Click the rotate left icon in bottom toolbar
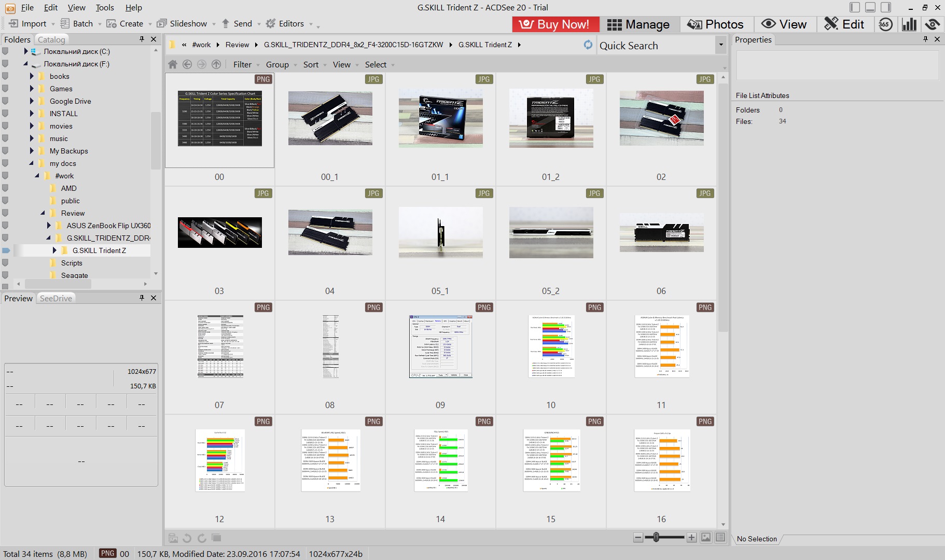The image size is (945, 560). [187, 538]
